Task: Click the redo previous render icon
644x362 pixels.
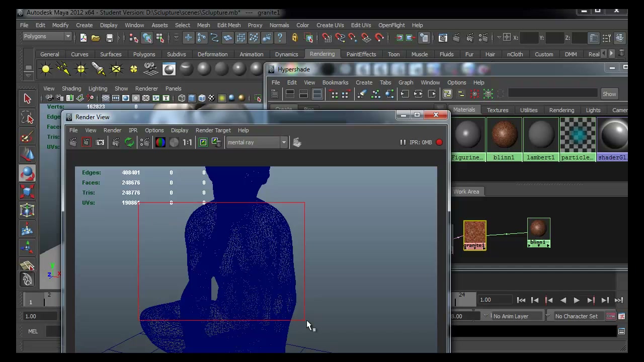Action: click(73, 143)
